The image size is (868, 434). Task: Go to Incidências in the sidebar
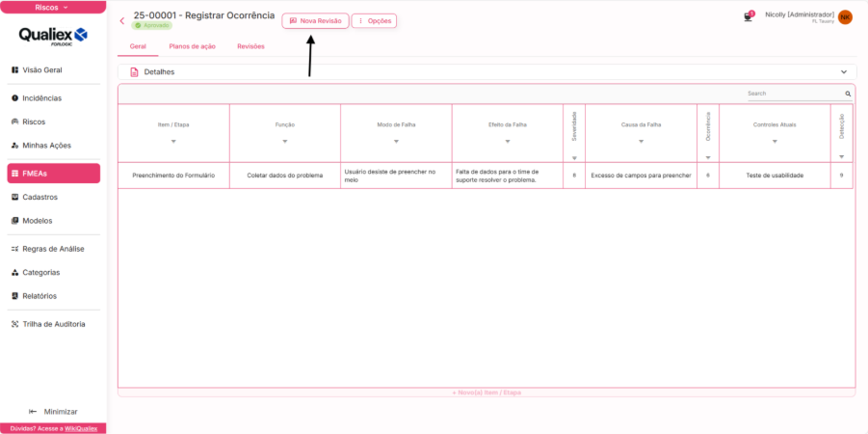41,98
